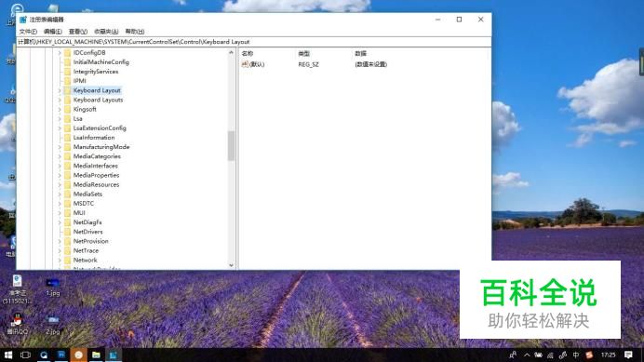Click the tree scrollbar up arrow
Screen dimensions: 644x362
point(231,53)
